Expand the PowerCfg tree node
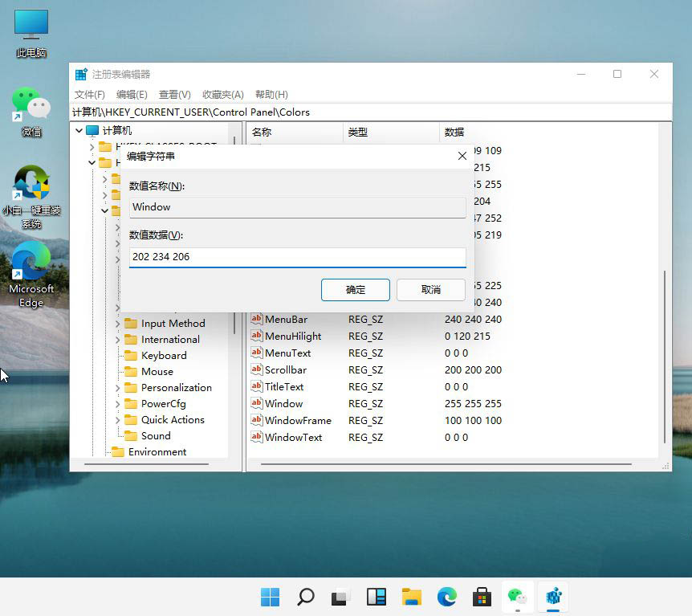Viewport: 692px width, 616px height. click(119, 403)
